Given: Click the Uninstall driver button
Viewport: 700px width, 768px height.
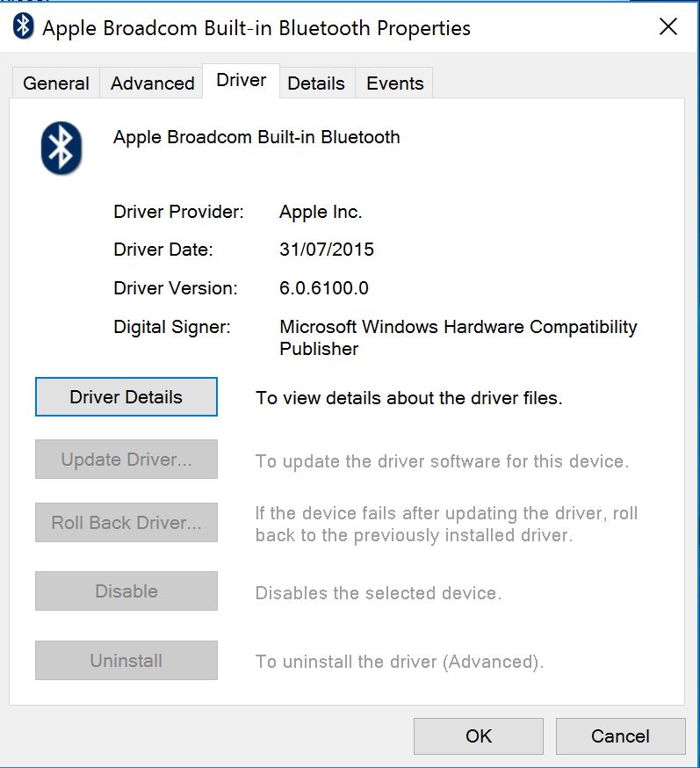Looking at the screenshot, I should (x=126, y=660).
